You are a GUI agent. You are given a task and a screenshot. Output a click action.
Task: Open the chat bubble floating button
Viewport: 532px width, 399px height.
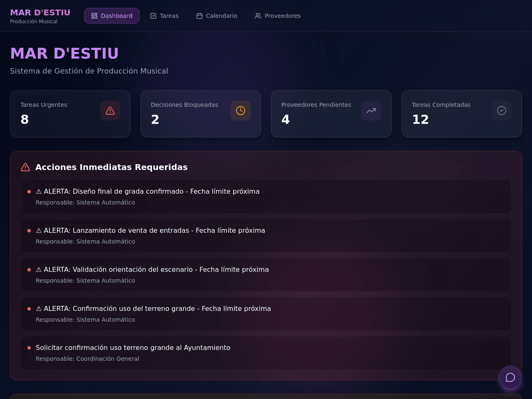tap(510, 377)
